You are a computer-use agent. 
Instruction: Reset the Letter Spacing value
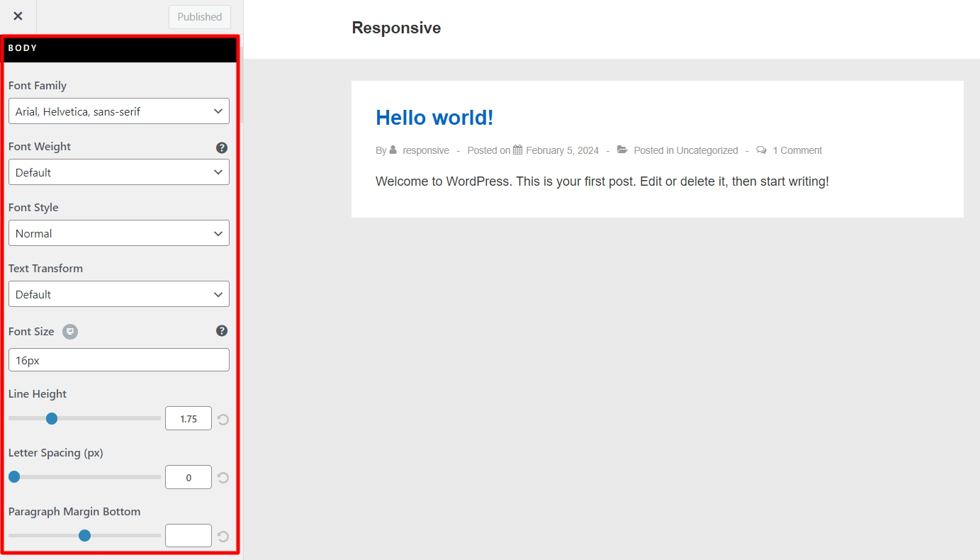click(223, 478)
